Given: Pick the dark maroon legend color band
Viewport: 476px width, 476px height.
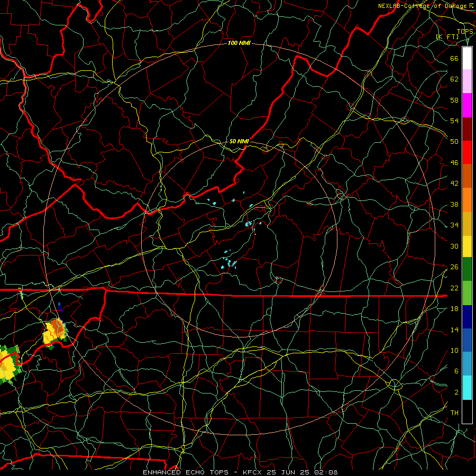Looking at the screenshot, I should [467, 129].
